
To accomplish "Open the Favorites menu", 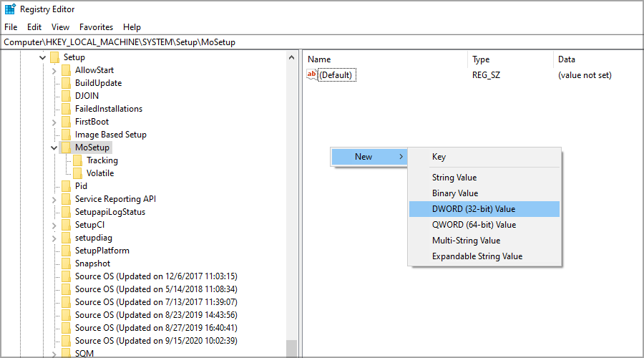I will coord(96,26).
